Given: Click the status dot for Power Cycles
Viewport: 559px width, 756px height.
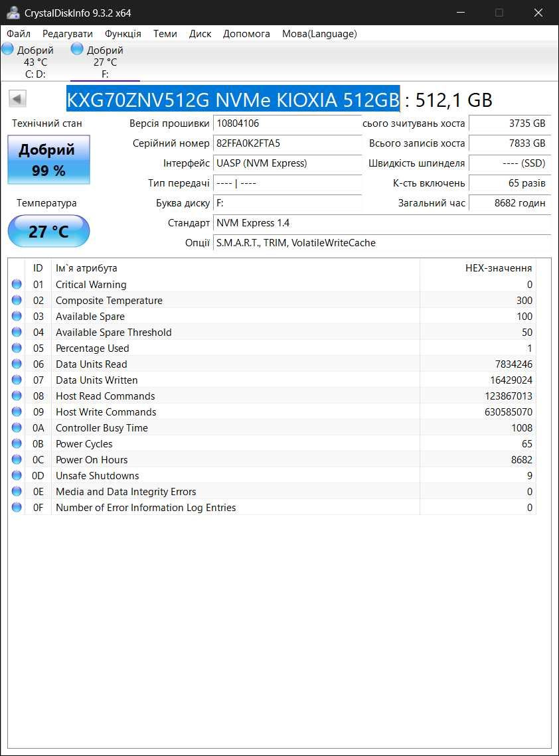Looking at the screenshot, I should [17, 443].
